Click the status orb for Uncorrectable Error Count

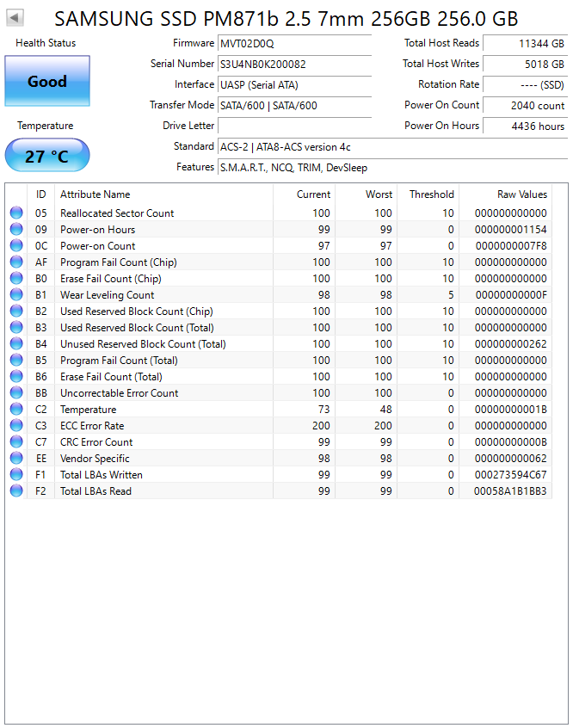16,392
